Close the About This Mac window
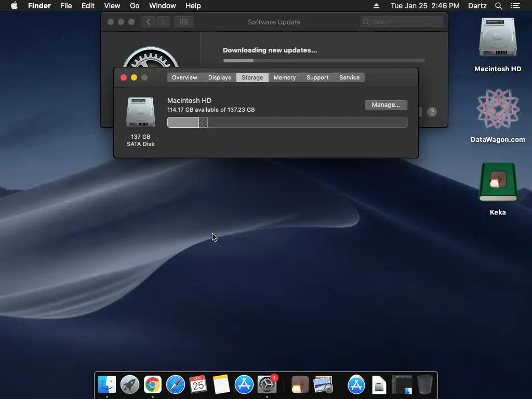 point(124,77)
